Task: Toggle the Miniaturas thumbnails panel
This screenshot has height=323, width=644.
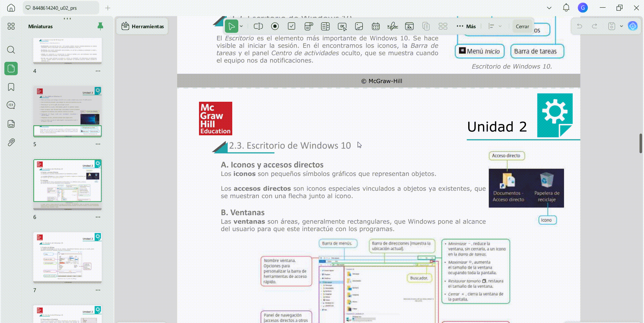Action: tap(11, 68)
